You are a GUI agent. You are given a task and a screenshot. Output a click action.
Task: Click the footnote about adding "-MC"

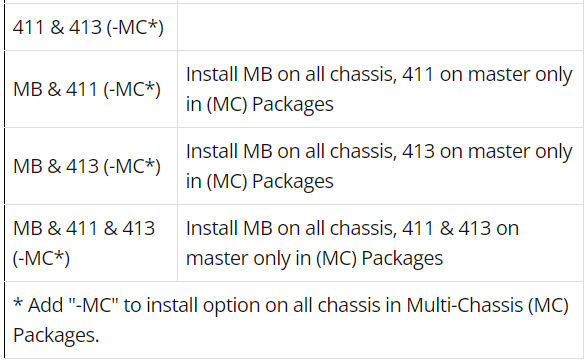pyautogui.click(x=291, y=320)
